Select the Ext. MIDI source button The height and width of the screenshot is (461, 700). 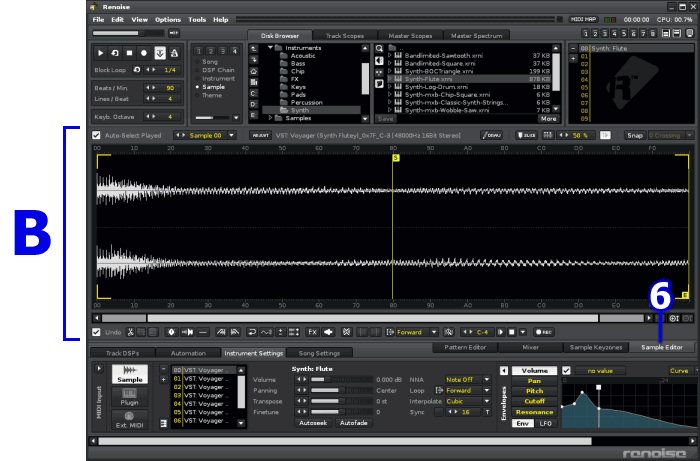[129, 419]
